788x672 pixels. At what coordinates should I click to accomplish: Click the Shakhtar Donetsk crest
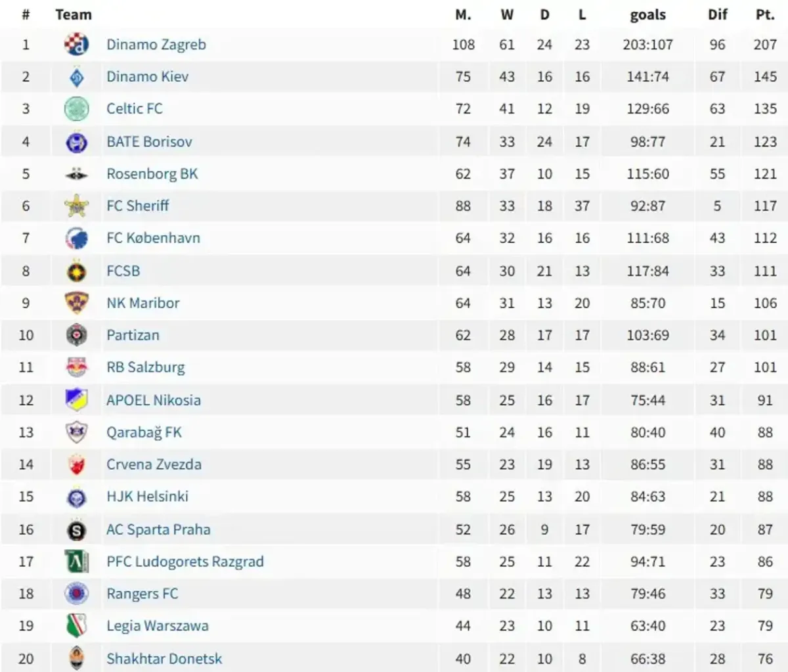77,658
